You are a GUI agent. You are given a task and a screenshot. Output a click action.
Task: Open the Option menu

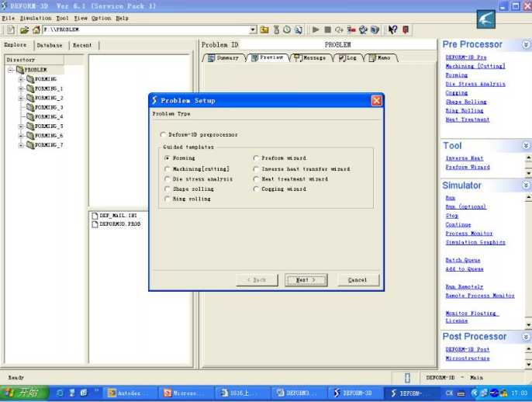(101, 19)
